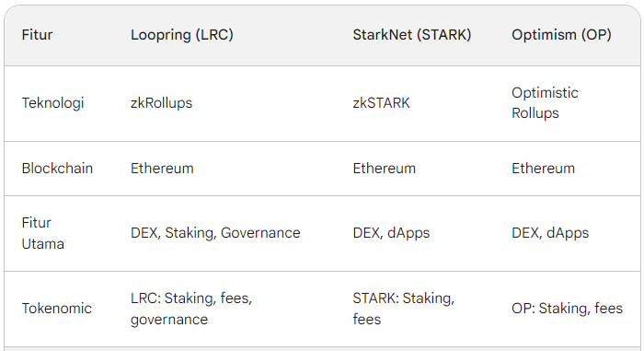The image size is (644, 351).
Task: Select the LRC: Staking, fees, governance cell
Action: click(x=191, y=309)
